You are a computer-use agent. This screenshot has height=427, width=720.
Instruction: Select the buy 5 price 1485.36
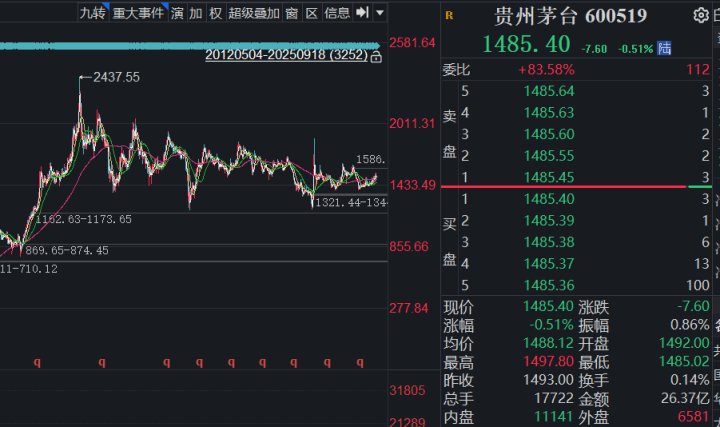click(549, 285)
